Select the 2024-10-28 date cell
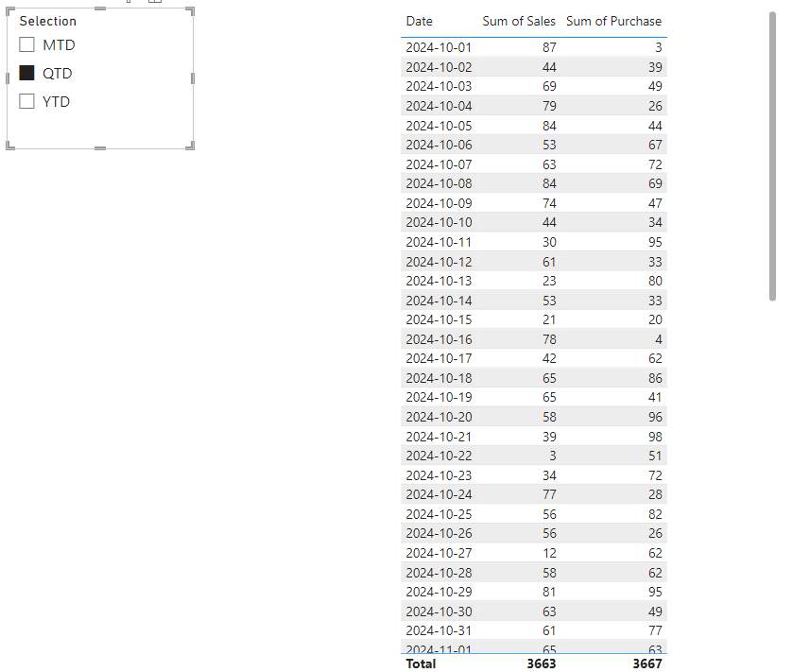Image resolution: width=793 pixels, height=672 pixels. pos(439,573)
